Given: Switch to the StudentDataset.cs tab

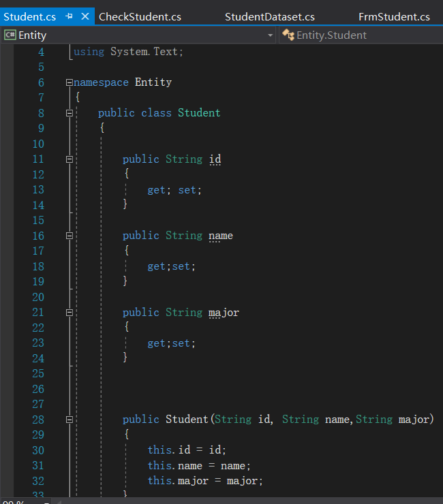Looking at the screenshot, I should (270, 17).
